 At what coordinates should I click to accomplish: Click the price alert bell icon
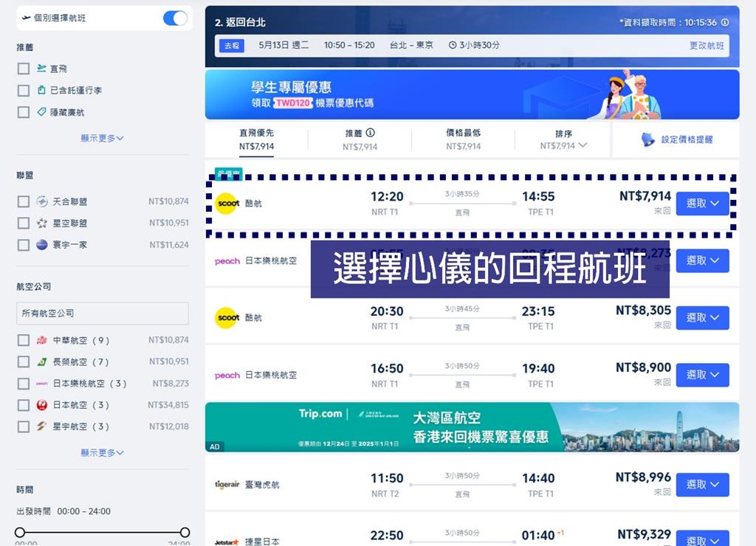[x=648, y=139]
